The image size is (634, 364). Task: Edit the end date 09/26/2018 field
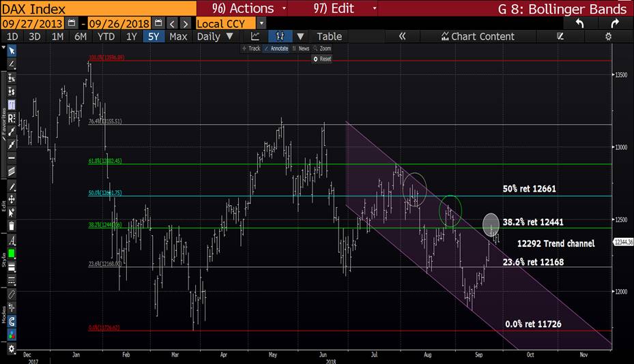119,23
